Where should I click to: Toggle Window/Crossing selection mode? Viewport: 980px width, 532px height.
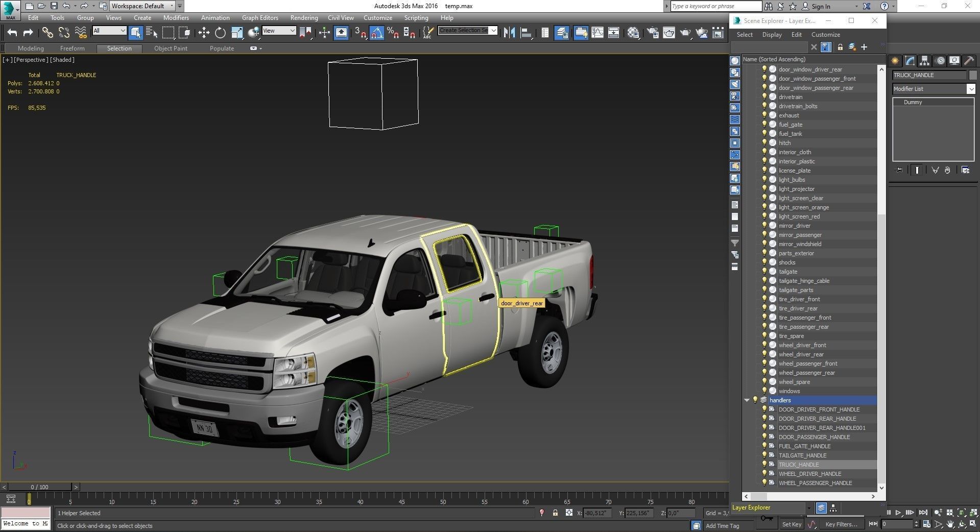(184, 33)
